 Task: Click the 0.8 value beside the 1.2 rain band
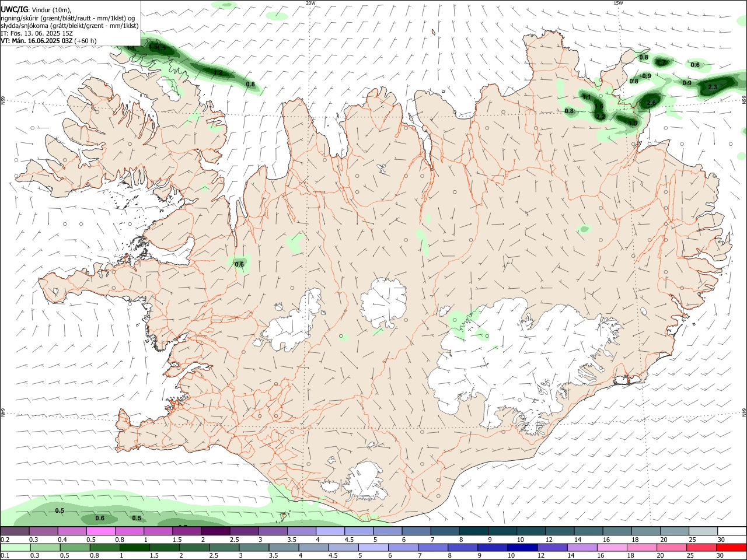tap(250, 85)
